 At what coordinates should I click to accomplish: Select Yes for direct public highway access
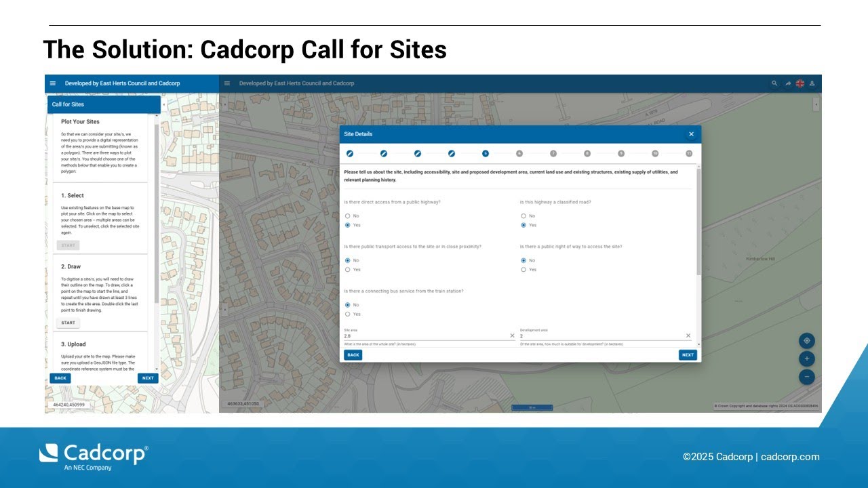(348, 225)
